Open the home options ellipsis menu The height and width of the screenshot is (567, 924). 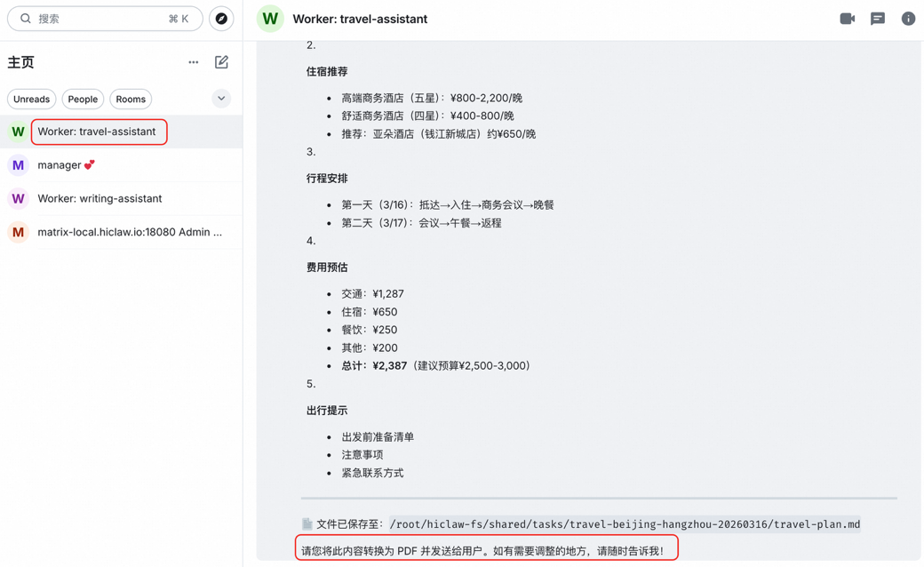(194, 62)
